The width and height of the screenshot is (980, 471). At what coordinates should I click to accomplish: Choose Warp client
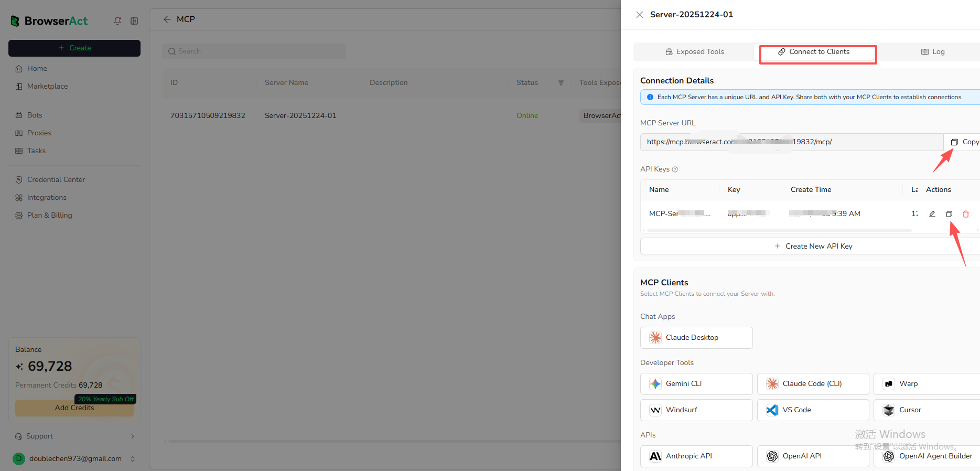click(x=927, y=384)
